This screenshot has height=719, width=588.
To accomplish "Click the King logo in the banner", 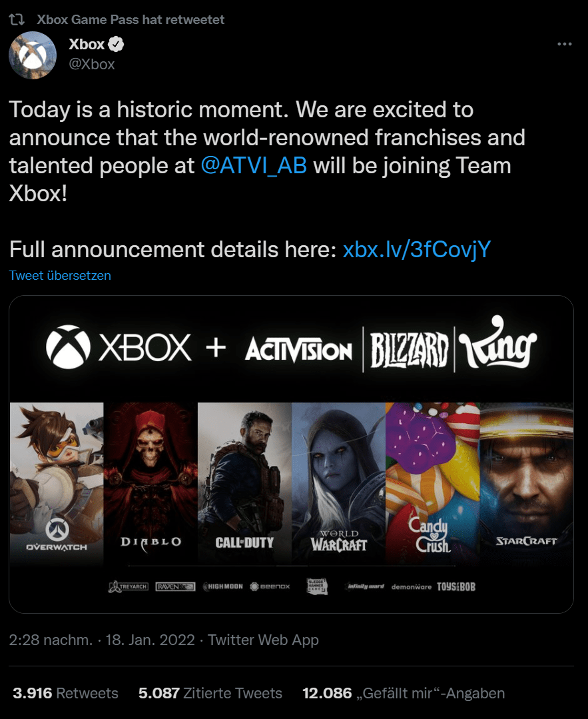I will pyautogui.click(x=497, y=344).
